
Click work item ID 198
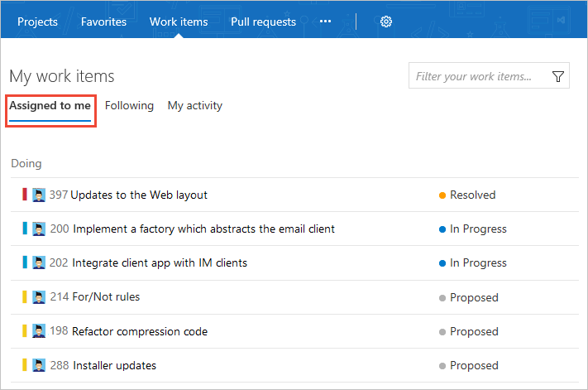click(59, 330)
